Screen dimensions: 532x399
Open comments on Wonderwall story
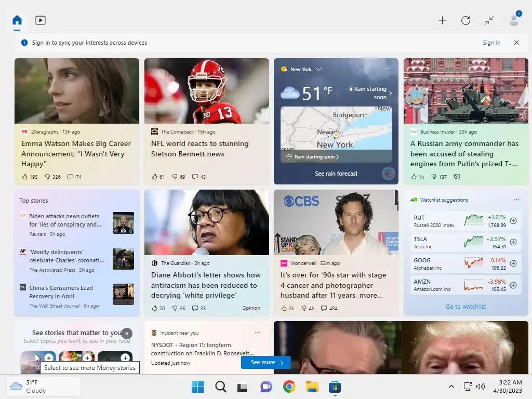329,308
